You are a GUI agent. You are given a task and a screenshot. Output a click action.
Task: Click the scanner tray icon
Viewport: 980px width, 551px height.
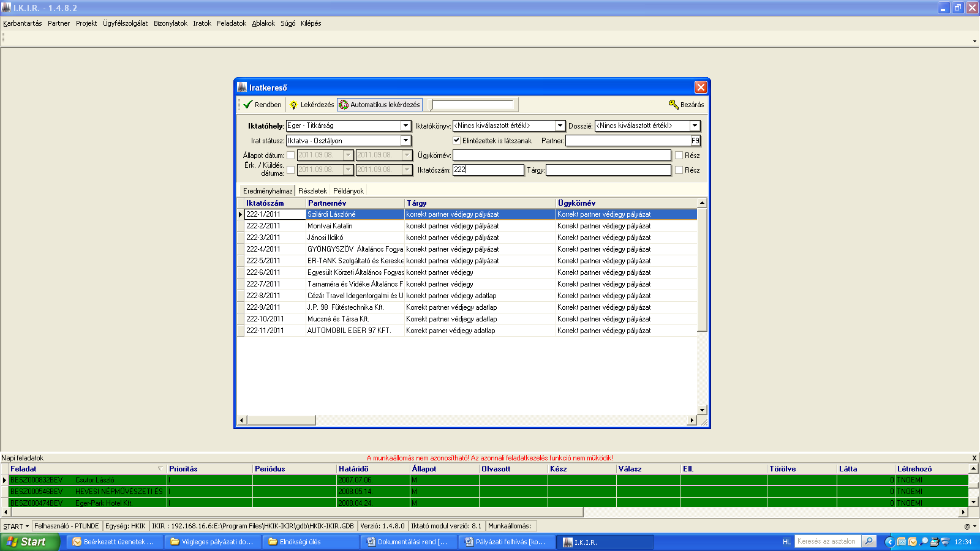click(x=935, y=542)
